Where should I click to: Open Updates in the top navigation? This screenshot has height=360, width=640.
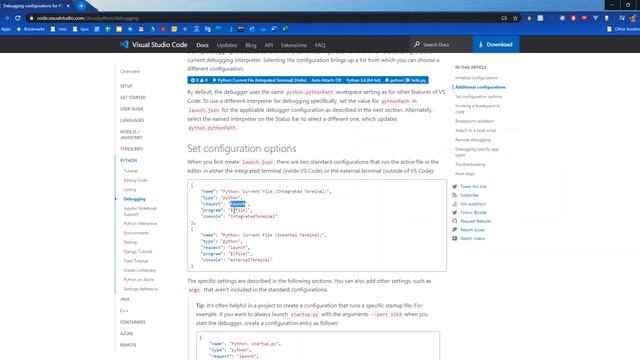pyautogui.click(x=227, y=45)
